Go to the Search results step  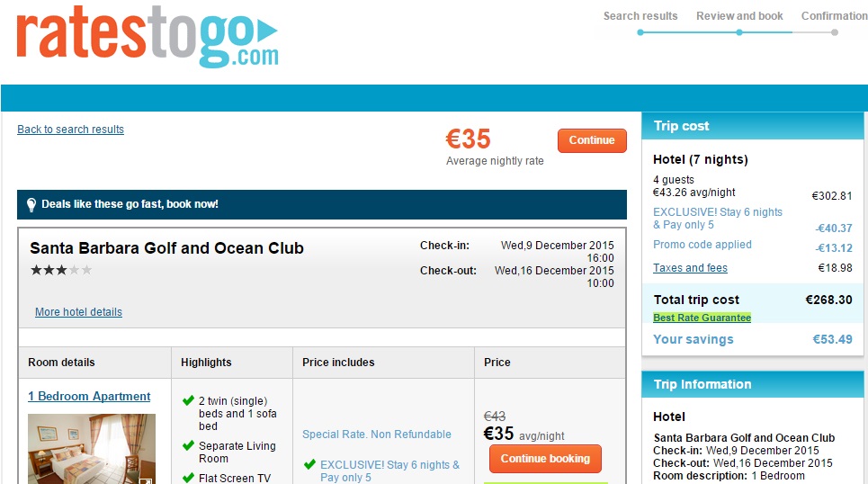640,15
